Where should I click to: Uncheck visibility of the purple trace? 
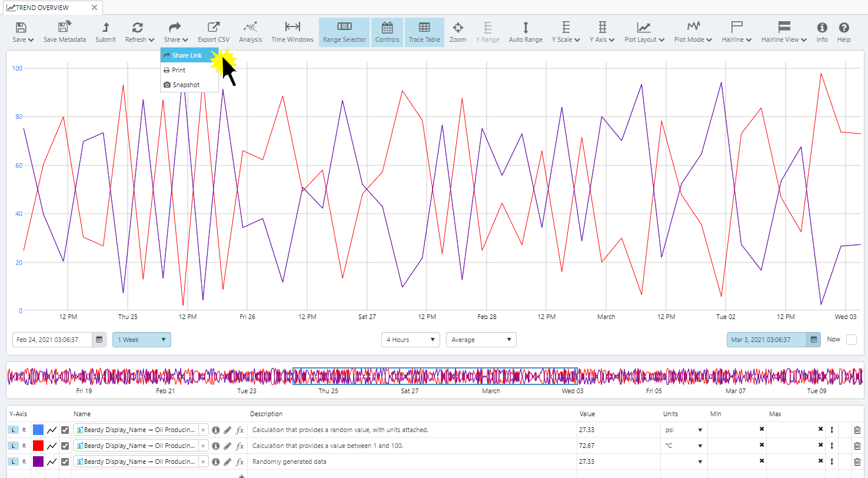coord(65,462)
